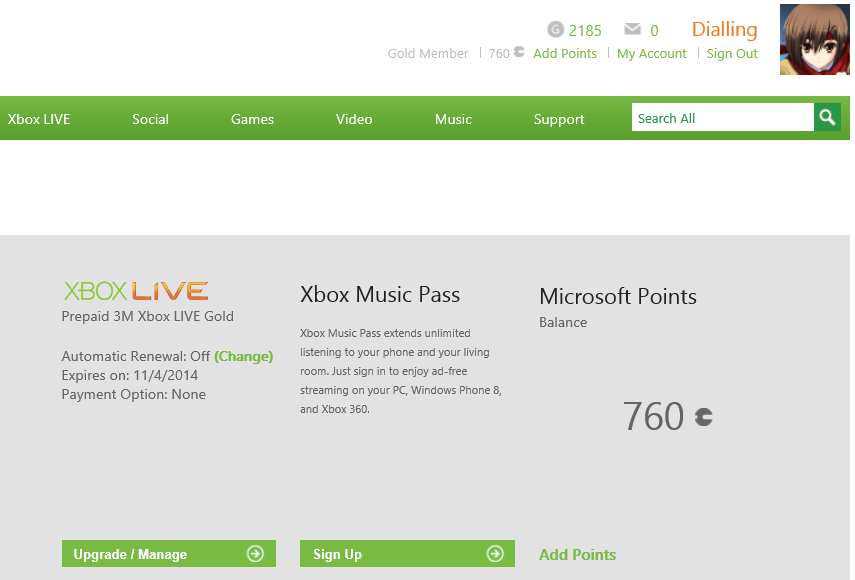Open the Gamerscore G icon
The width and height of the screenshot is (855, 580).
pyautogui.click(x=555, y=29)
